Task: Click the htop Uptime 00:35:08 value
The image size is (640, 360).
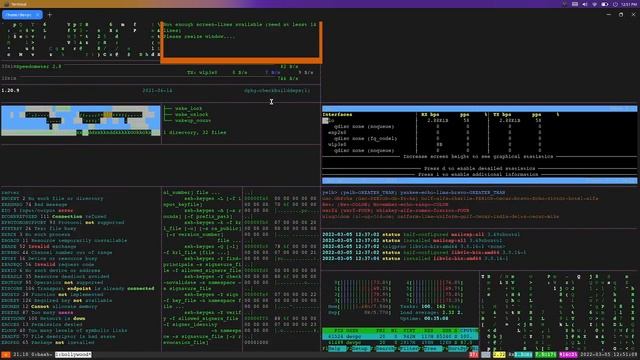Action: (x=436, y=318)
